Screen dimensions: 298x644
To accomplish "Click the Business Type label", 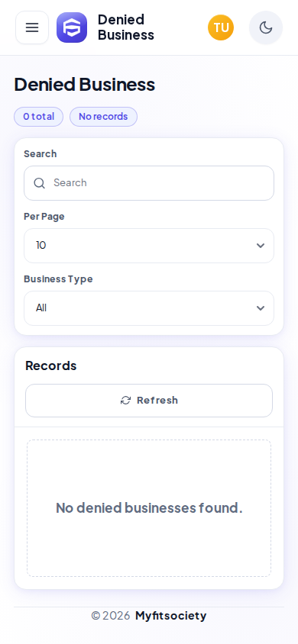I will (x=58, y=279).
